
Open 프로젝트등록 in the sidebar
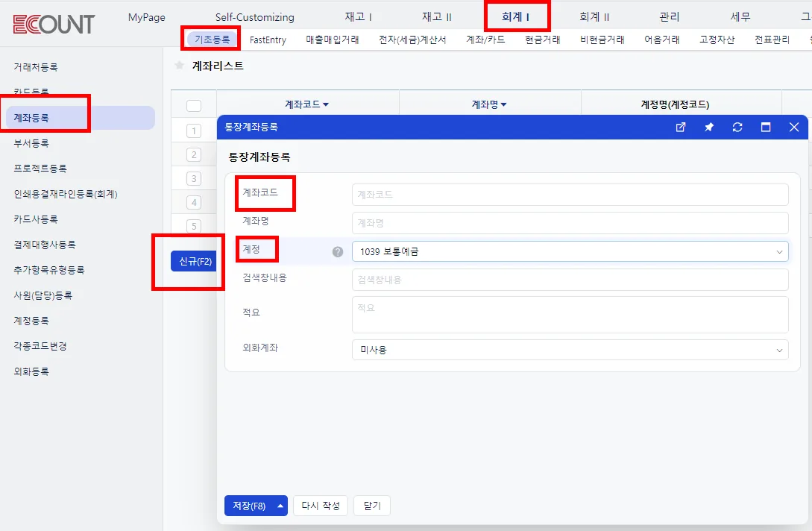[40, 169]
